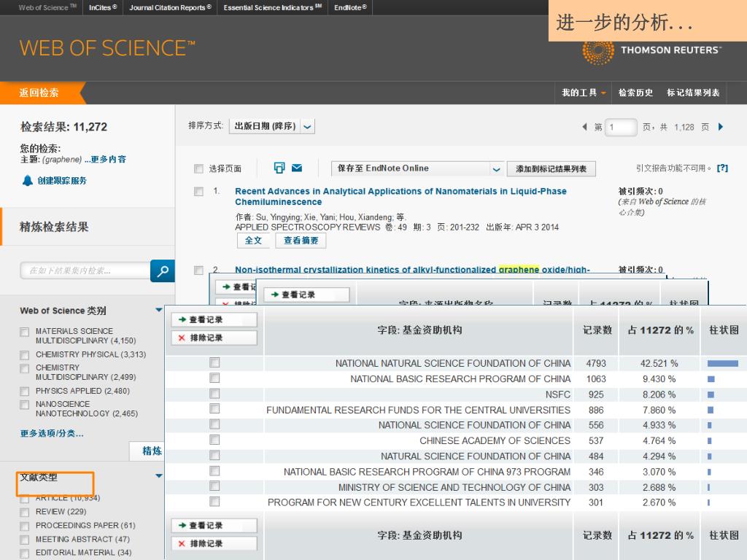Click the top 查看记录 button in funding table
The height and width of the screenshot is (560, 747).
pyautogui.click(x=214, y=319)
